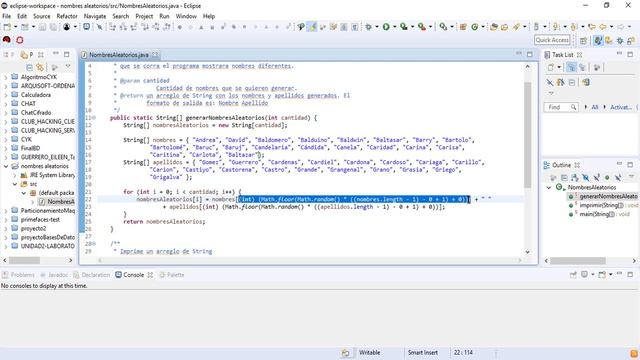The image size is (640, 360).
Task: Click New Task icon in Task List
Action: pyautogui.click(x=551, y=67)
